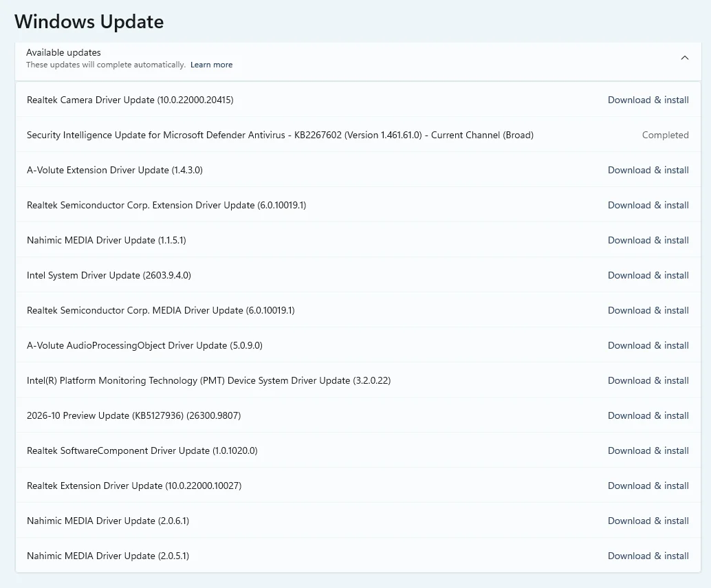Viewport: 711px width, 588px height.
Task: Select the Security Intelligence Update KB2267602 row text
Action: point(280,135)
